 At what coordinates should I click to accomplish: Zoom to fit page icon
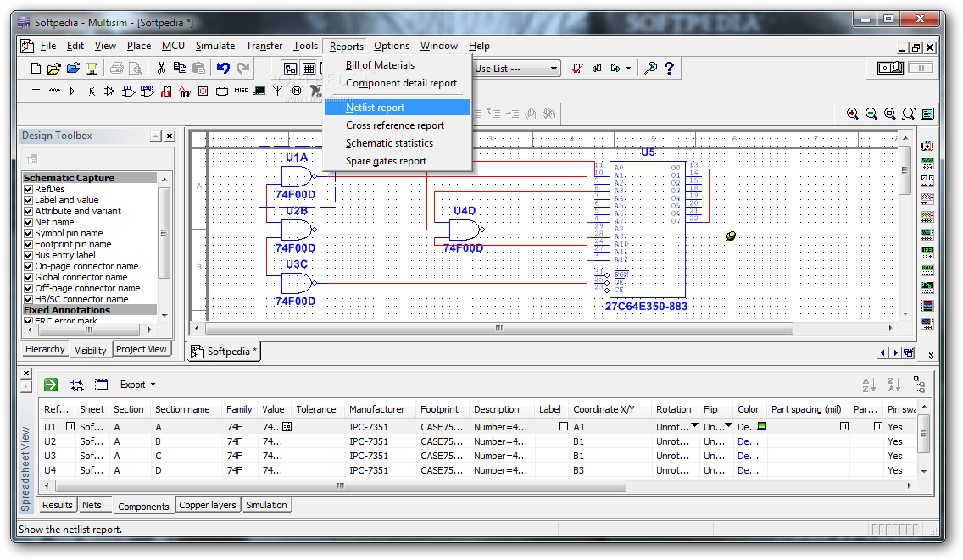coord(909,114)
